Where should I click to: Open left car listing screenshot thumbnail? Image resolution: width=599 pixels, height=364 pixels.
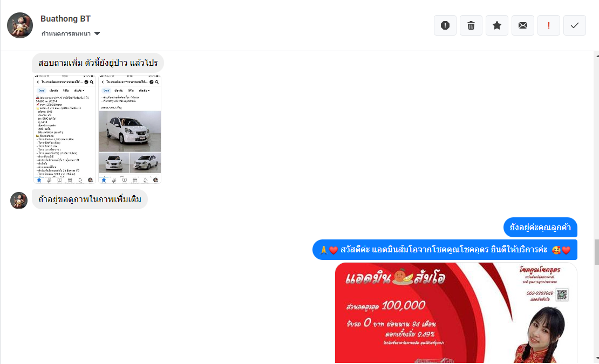click(x=65, y=129)
